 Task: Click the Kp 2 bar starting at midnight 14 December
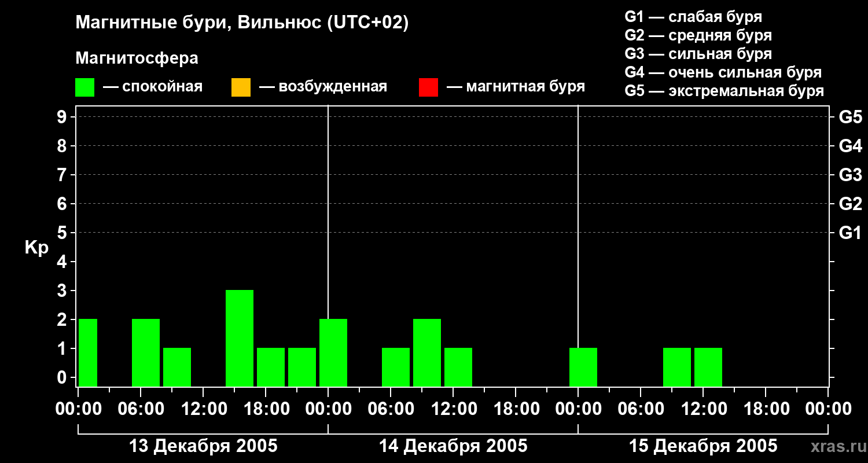(x=333, y=352)
